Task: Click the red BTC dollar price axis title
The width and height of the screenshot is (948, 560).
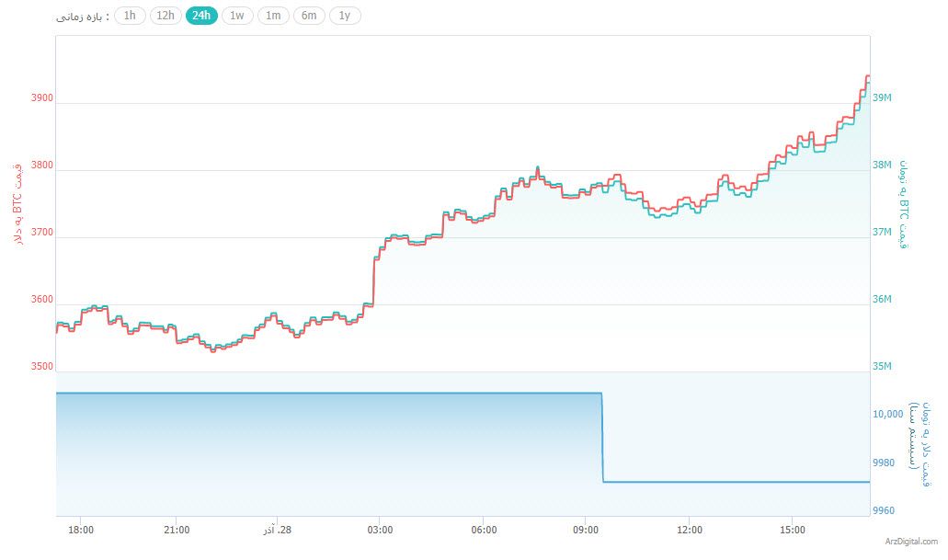Action: click(16, 204)
